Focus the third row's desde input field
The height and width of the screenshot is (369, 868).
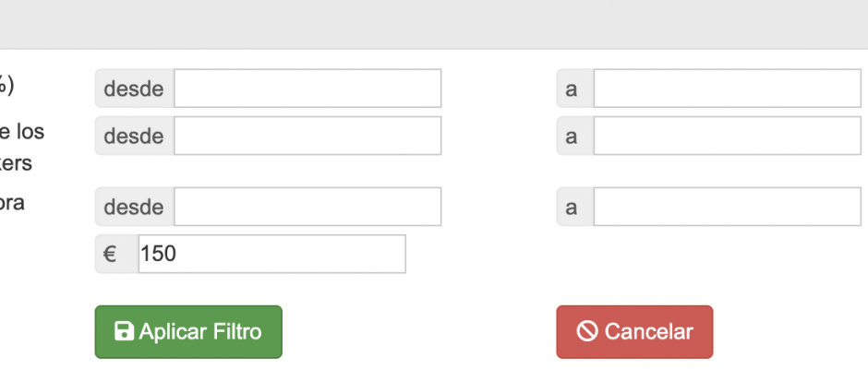(x=307, y=207)
